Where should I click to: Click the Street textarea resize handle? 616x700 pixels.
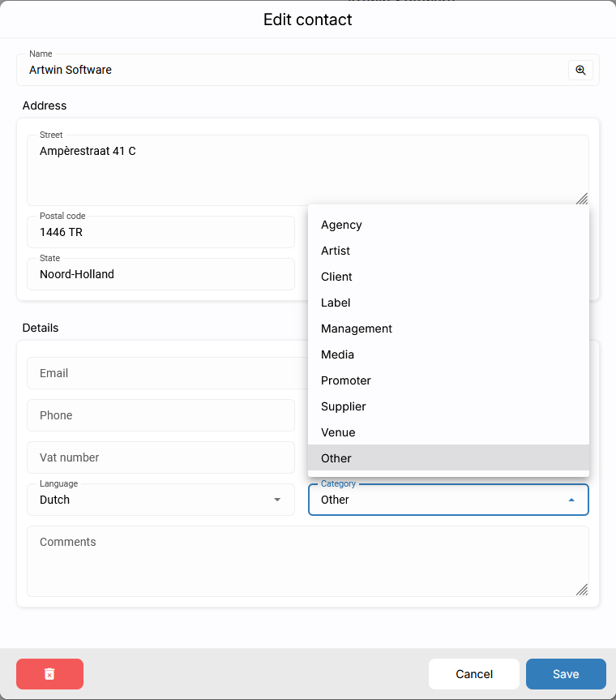click(x=582, y=199)
